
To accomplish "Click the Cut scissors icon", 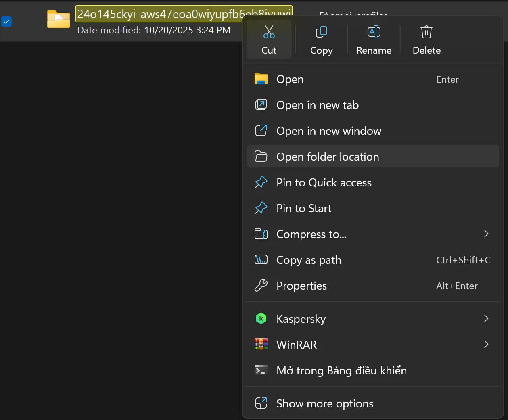I will tap(269, 32).
